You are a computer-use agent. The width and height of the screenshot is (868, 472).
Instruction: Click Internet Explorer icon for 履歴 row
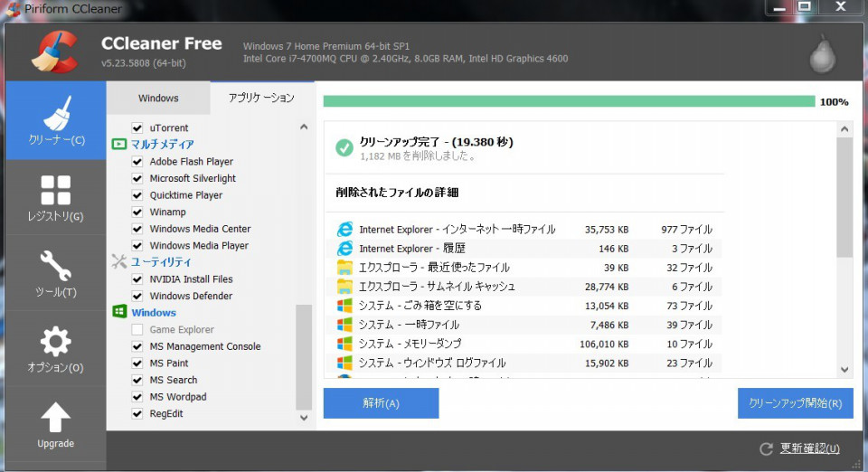click(x=344, y=248)
